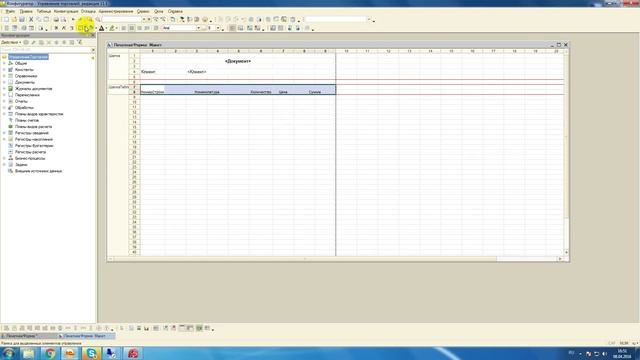Click the New document toolbar icon

(6, 19)
